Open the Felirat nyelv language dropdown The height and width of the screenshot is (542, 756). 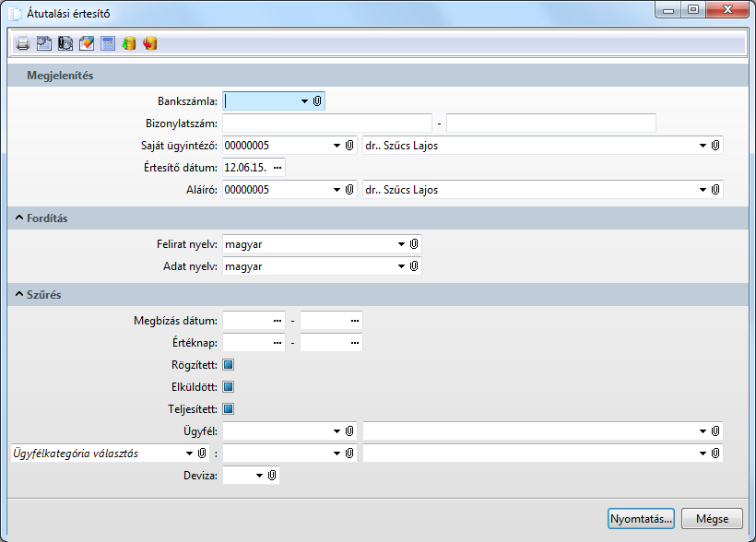pyautogui.click(x=401, y=244)
